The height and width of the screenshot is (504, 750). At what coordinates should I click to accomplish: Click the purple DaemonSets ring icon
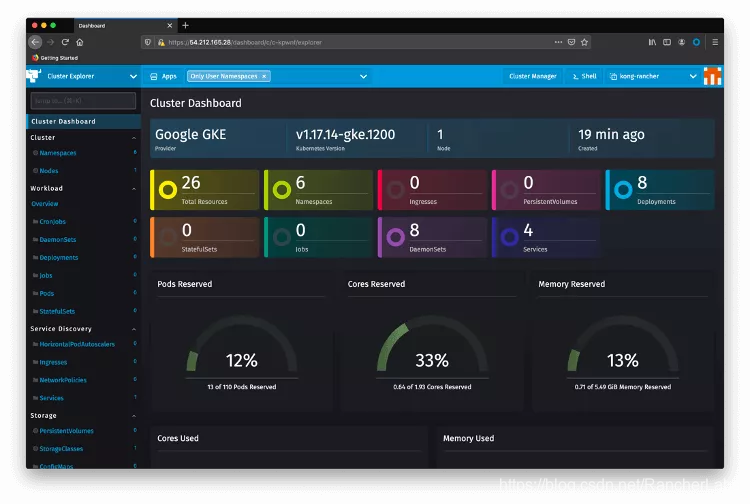coord(396,237)
